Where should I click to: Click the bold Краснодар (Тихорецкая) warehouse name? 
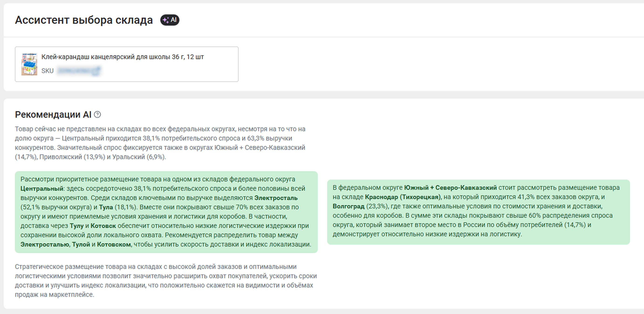(x=403, y=197)
